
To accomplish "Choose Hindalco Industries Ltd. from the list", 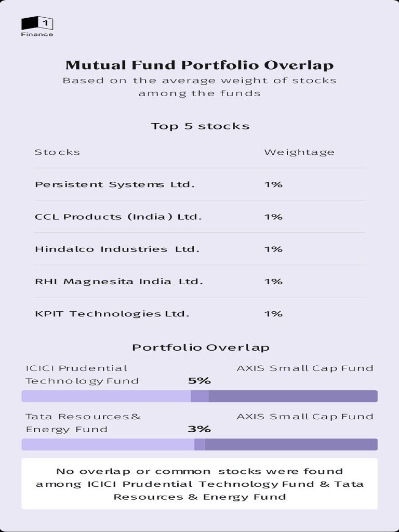I will pos(117,249).
